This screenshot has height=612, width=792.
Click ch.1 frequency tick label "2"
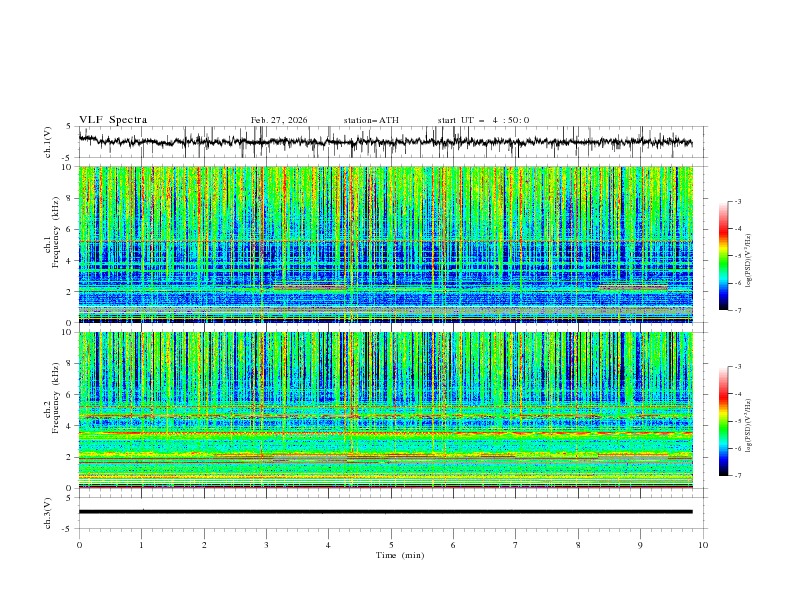[71, 292]
